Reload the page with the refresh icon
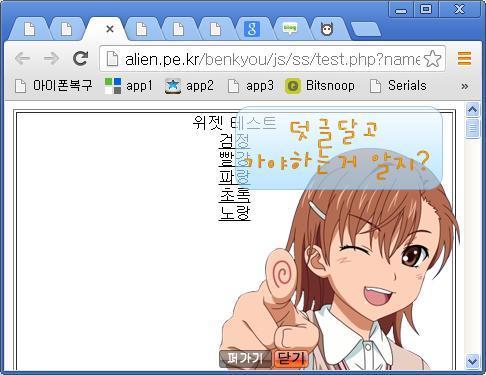486x375 pixels. click(80, 58)
